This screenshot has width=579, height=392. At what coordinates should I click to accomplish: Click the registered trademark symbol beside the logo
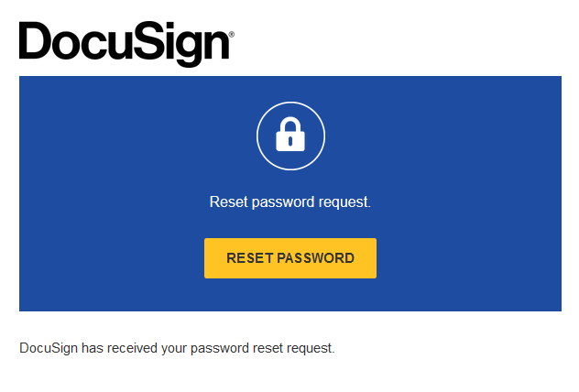point(231,34)
